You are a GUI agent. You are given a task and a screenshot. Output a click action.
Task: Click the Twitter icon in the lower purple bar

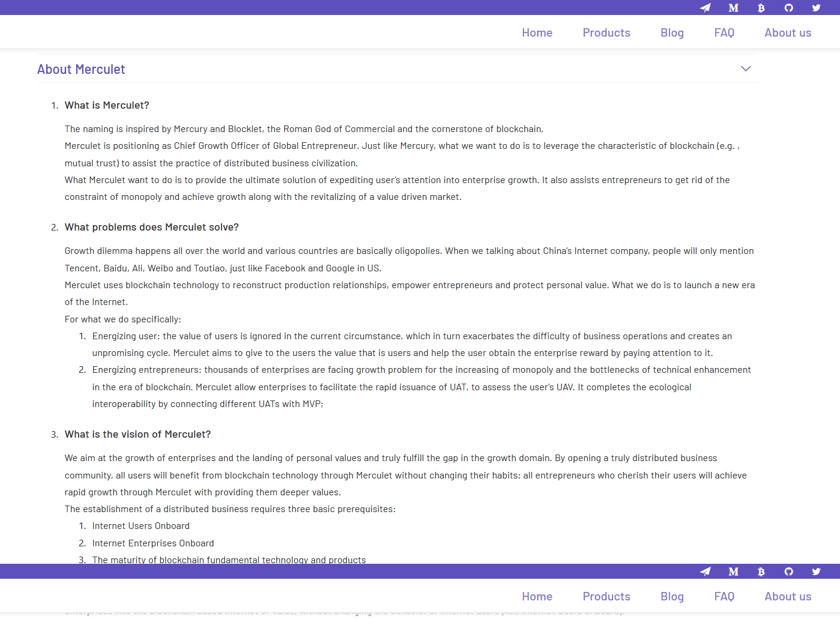point(816,572)
